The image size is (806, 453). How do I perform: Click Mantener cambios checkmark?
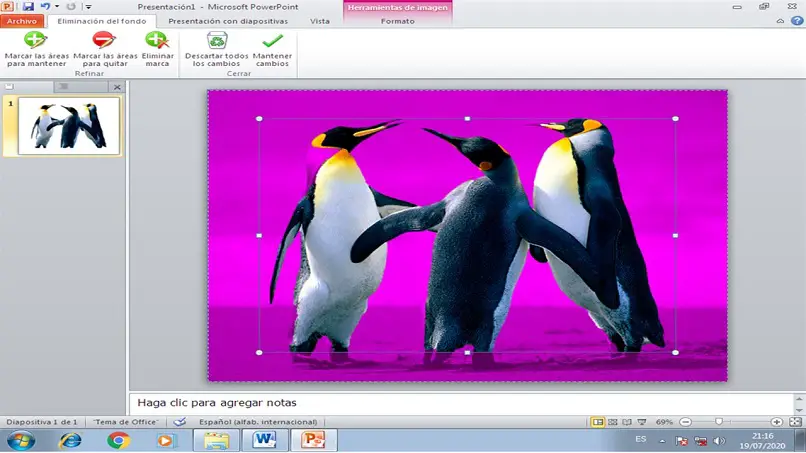tap(272, 49)
